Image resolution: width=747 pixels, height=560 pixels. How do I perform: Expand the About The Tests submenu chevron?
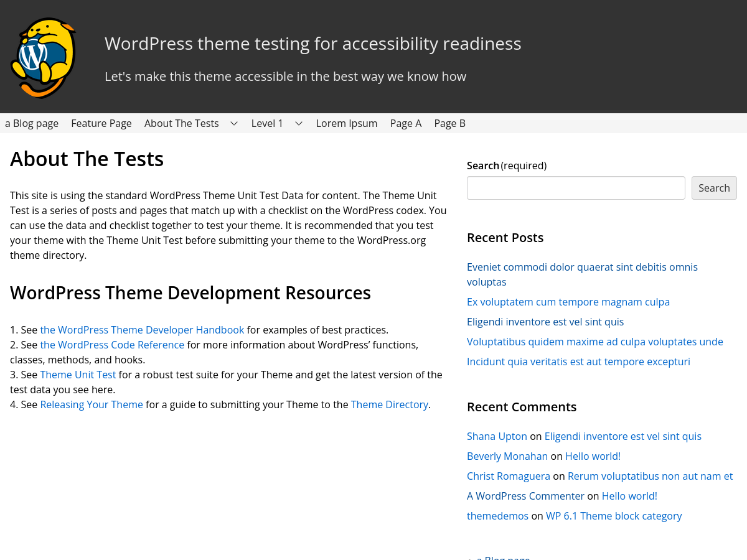point(234,123)
